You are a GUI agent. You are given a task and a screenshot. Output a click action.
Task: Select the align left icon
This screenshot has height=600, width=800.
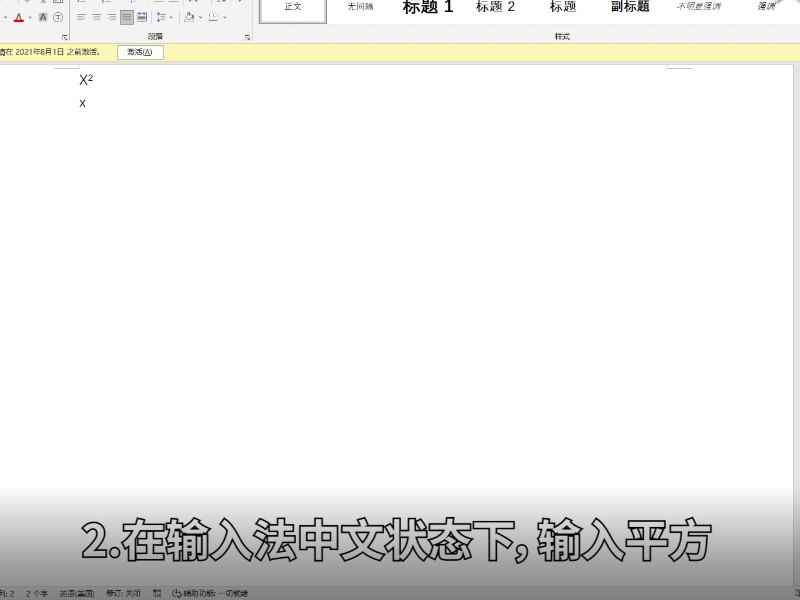(81, 17)
